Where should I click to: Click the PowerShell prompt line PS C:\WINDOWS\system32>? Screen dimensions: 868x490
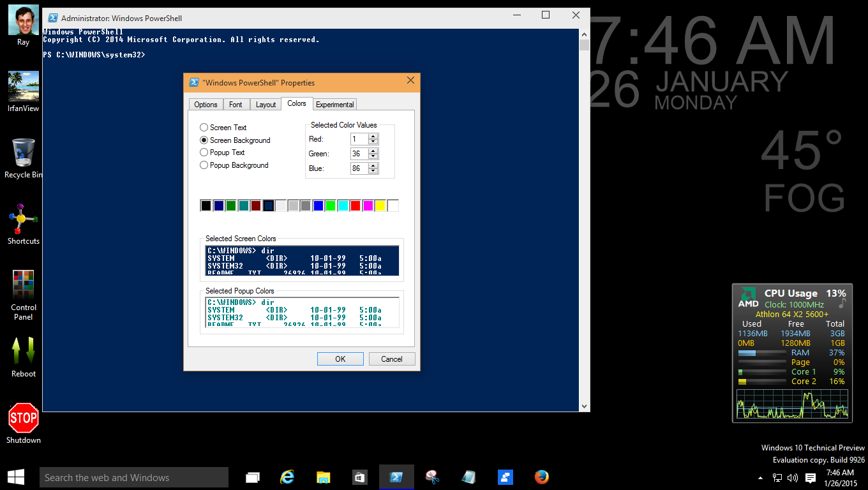pyautogui.click(x=94, y=55)
